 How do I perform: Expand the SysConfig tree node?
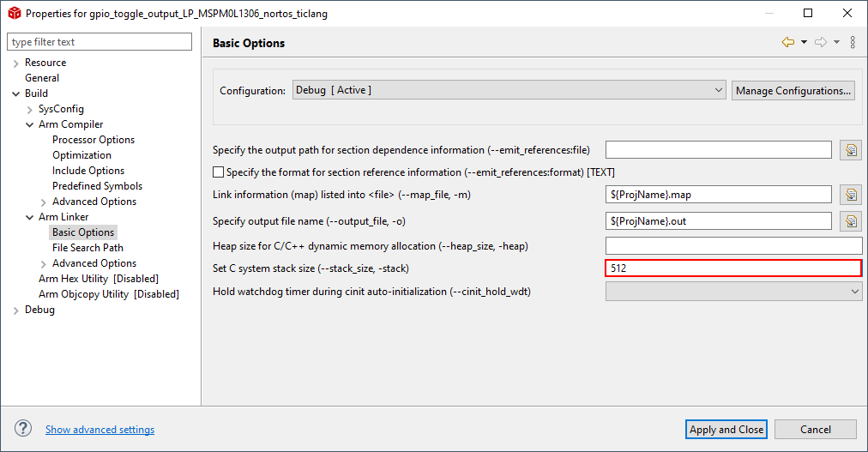pos(30,109)
